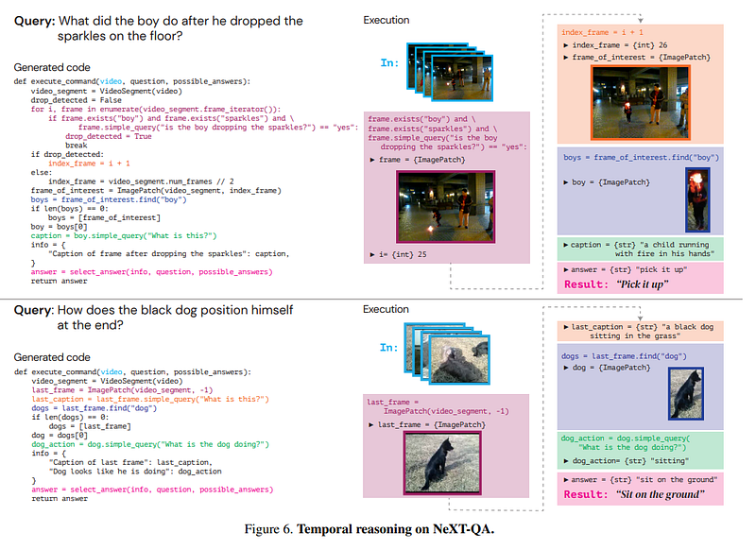Screen dimensions: 756x550
Task: Open the cropped dog patch in the purple box
Action: tap(686, 393)
